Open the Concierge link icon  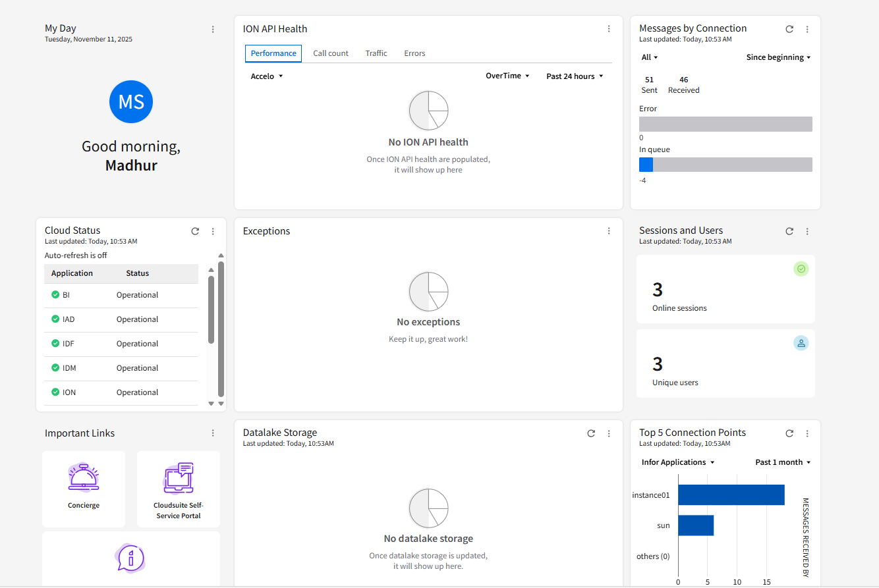(84, 477)
